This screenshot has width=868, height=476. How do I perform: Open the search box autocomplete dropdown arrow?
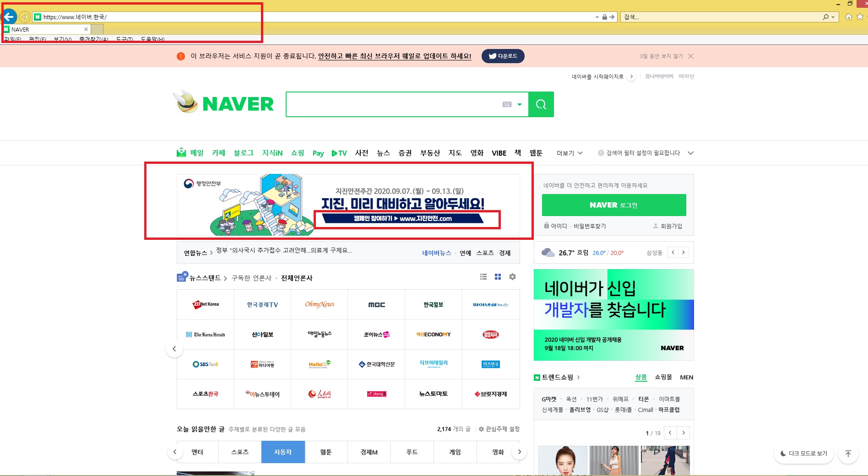click(x=520, y=104)
